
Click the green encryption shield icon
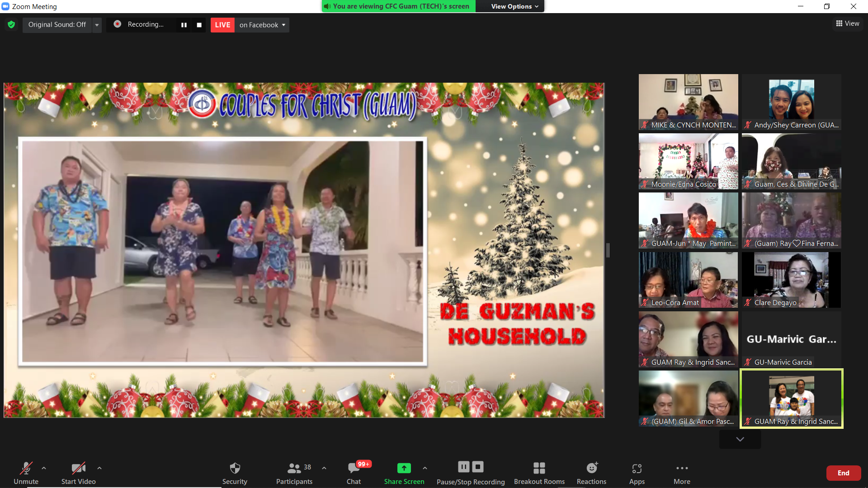(11, 24)
